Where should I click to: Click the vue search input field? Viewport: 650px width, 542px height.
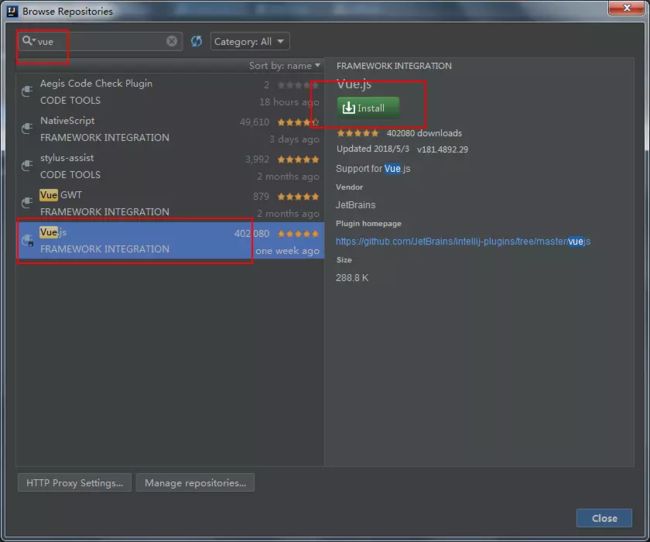click(100, 41)
